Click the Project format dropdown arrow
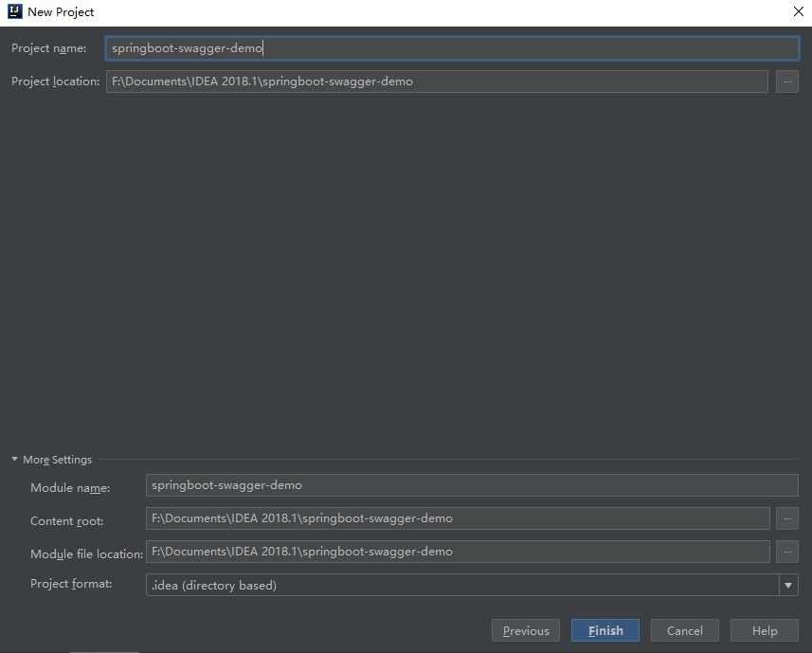The width and height of the screenshot is (812, 653). point(788,585)
